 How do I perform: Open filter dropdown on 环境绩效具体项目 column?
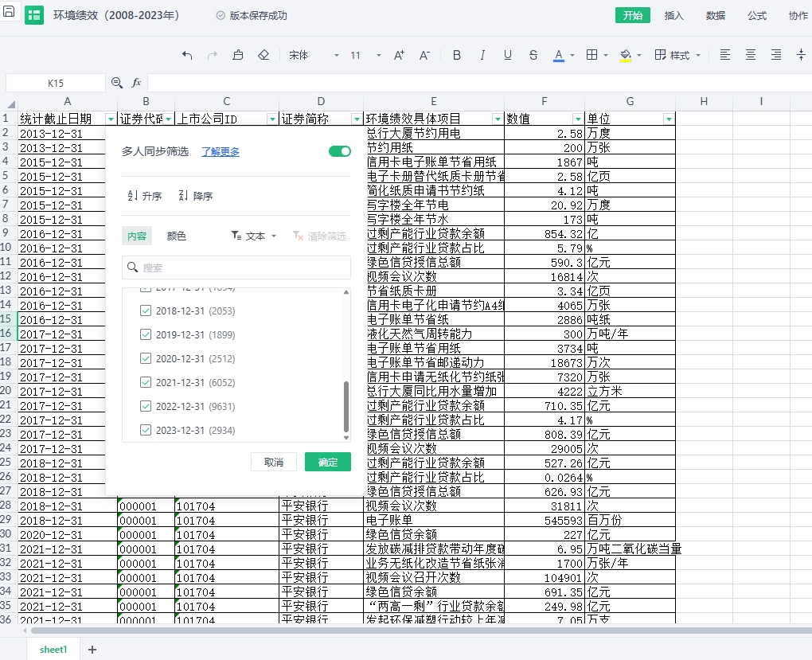coord(498,119)
